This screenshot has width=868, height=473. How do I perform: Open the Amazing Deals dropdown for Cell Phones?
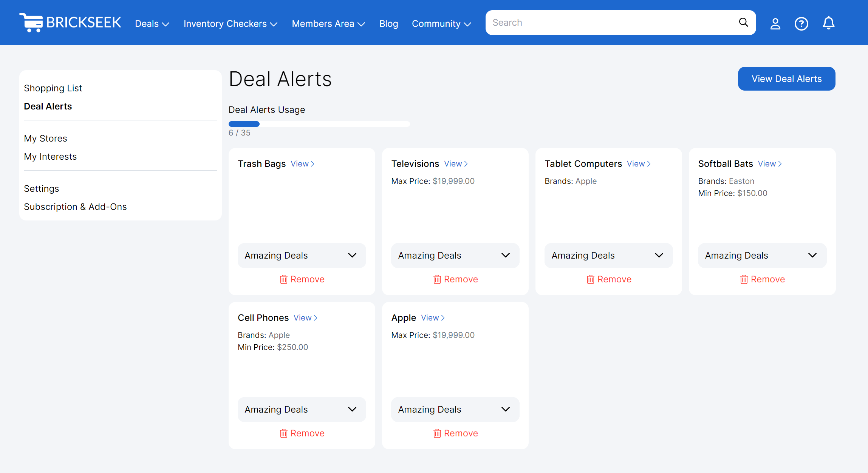coord(301,410)
